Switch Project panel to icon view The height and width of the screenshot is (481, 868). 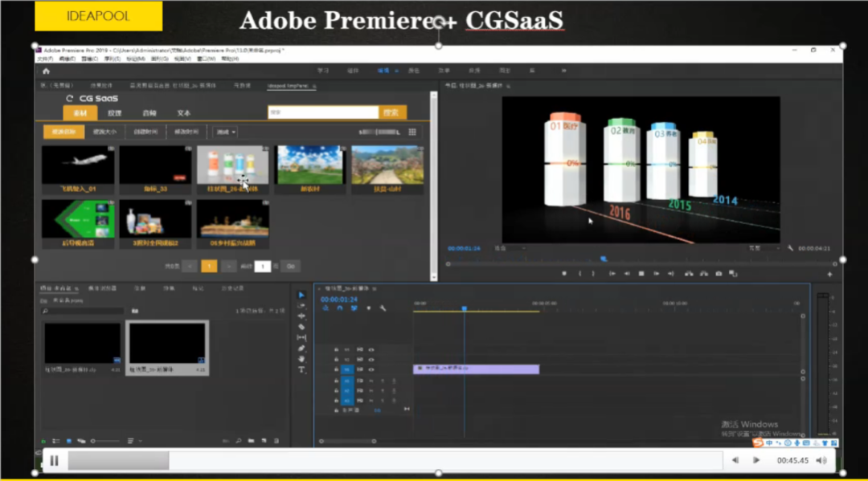(68, 441)
